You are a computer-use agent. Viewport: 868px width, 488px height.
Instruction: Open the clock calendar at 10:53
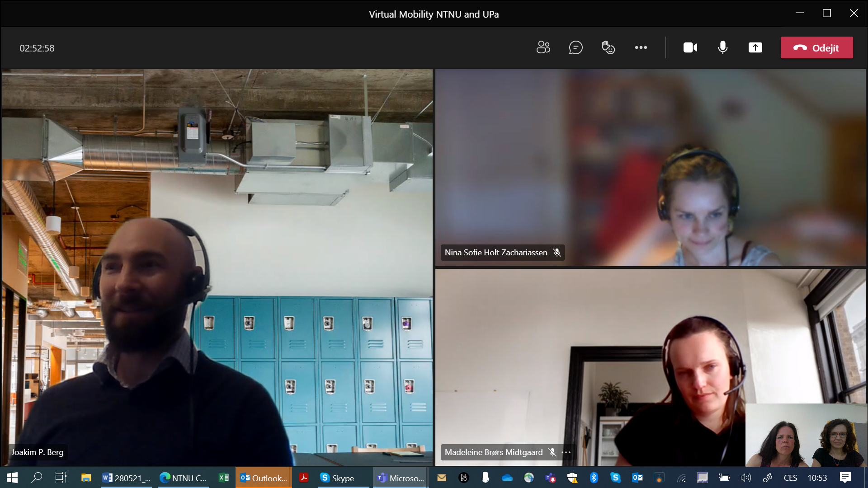[817, 478]
